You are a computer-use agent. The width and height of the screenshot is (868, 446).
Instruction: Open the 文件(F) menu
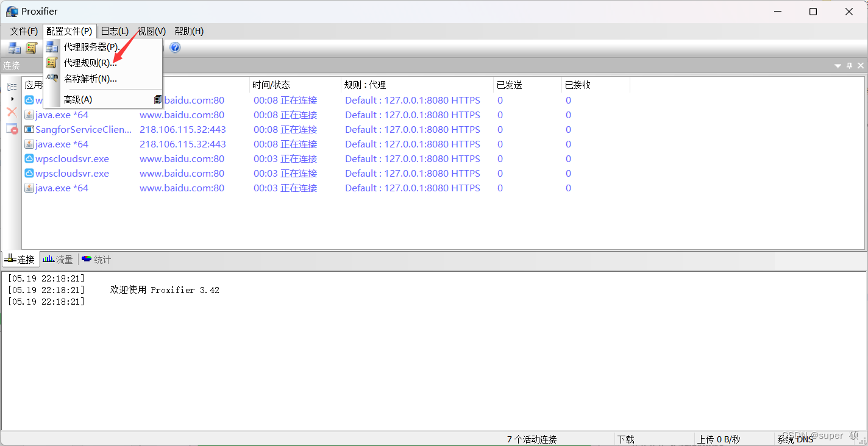pos(24,31)
